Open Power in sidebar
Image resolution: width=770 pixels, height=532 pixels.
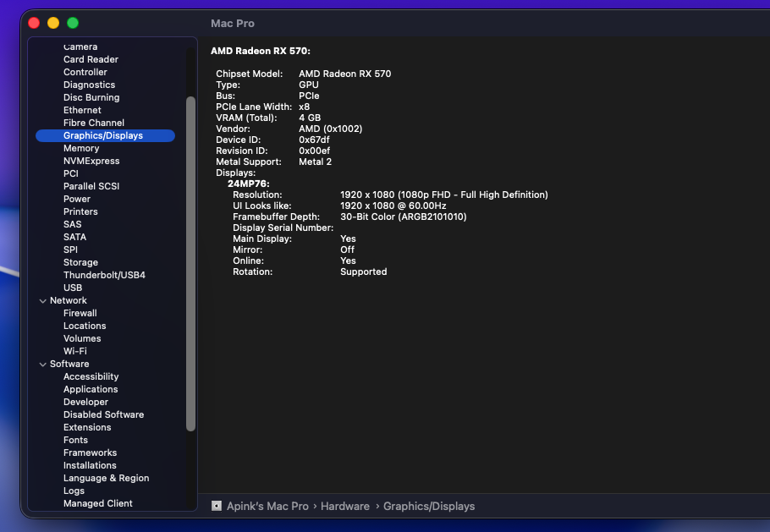pyautogui.click(x=77, y=200)
